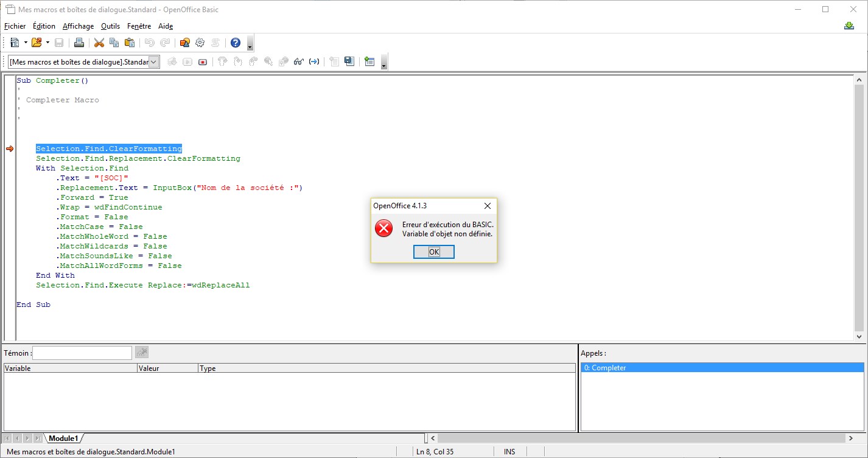Image resolution: width=868 pixels, height=458 pixels.
Task: Click the Find Parentheses arrow icon
Action: tap(314, 62)
